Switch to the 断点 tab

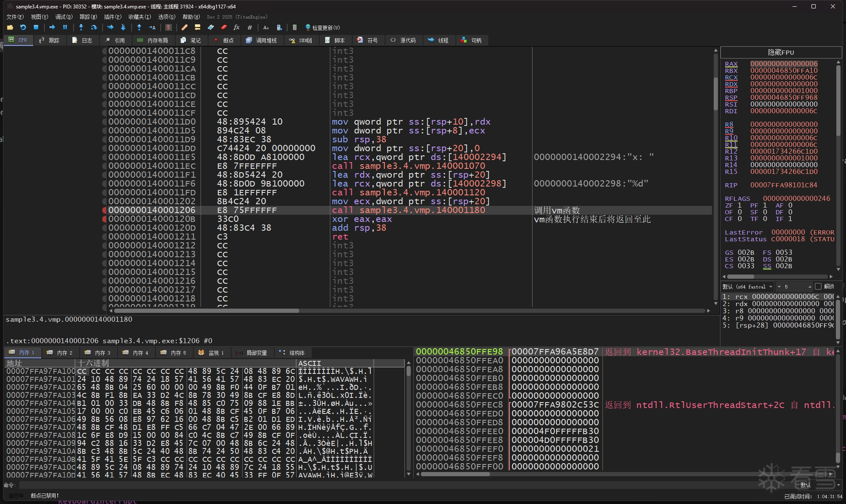[223, 40]
